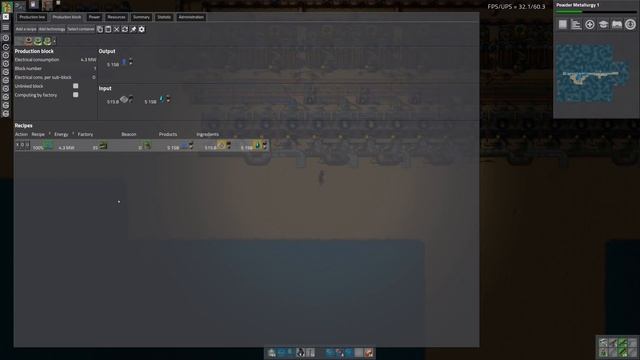
Task: Click the pin panel toolbar icon
Action: 133,29
